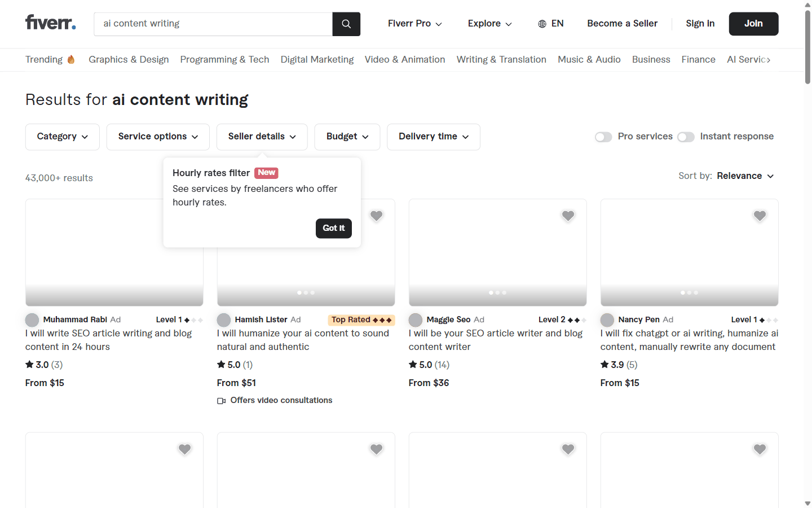Click heart on second-row second gig card

(x=376, y=449)
